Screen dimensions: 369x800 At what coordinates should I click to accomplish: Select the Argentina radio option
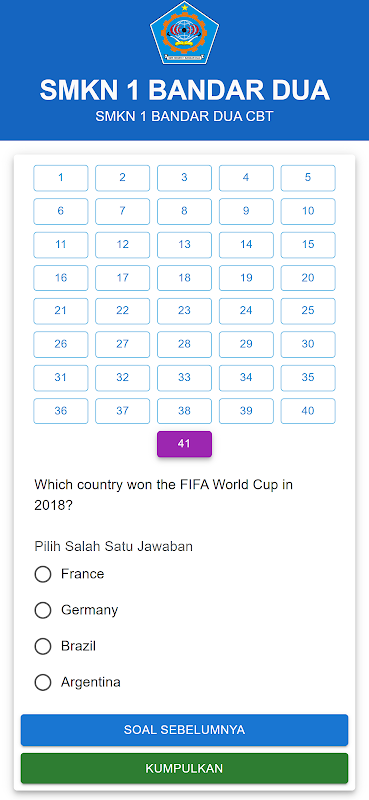click(x=43, y=682)
